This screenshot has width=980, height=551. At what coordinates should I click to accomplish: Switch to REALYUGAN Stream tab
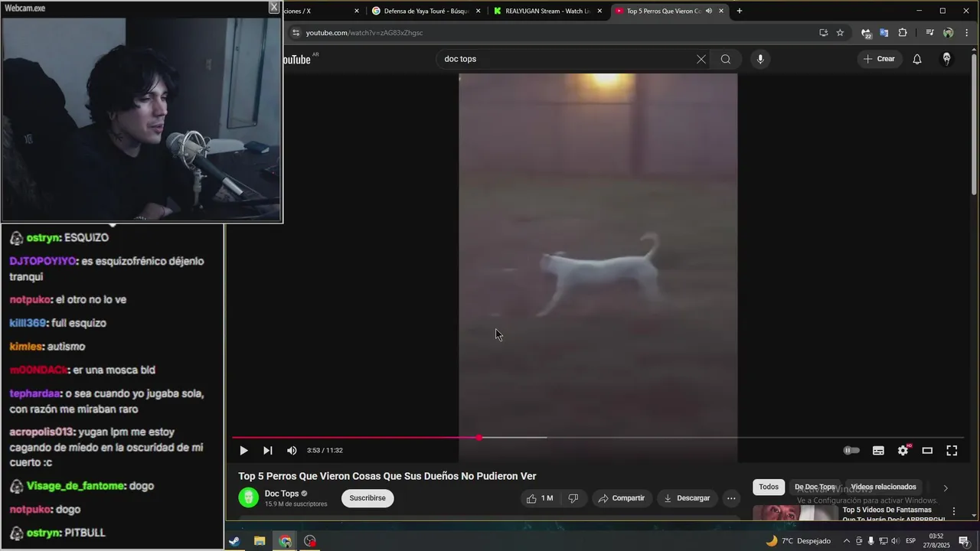(x=549, y=11)
